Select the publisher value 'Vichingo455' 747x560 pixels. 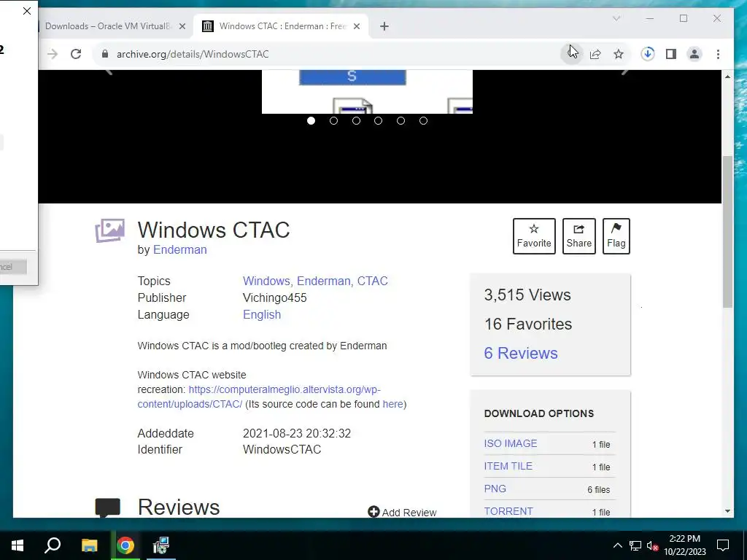(x=274, y=297)
